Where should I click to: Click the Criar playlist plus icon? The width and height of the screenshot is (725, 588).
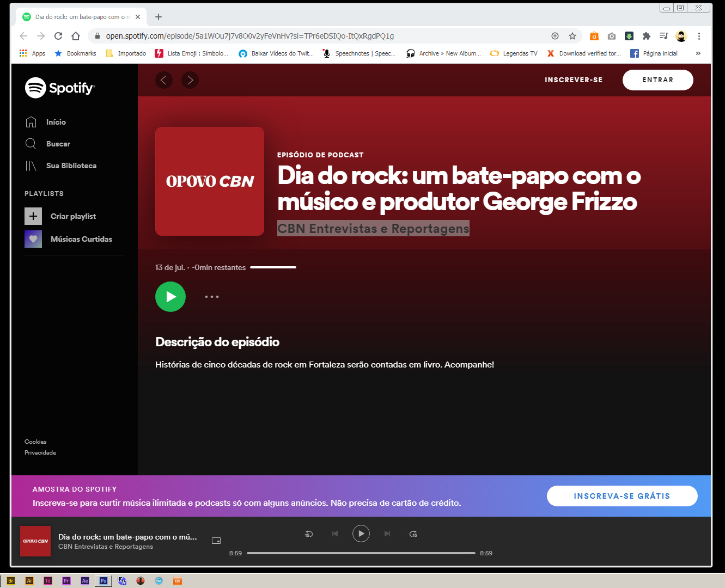click(x=33, y=216)
